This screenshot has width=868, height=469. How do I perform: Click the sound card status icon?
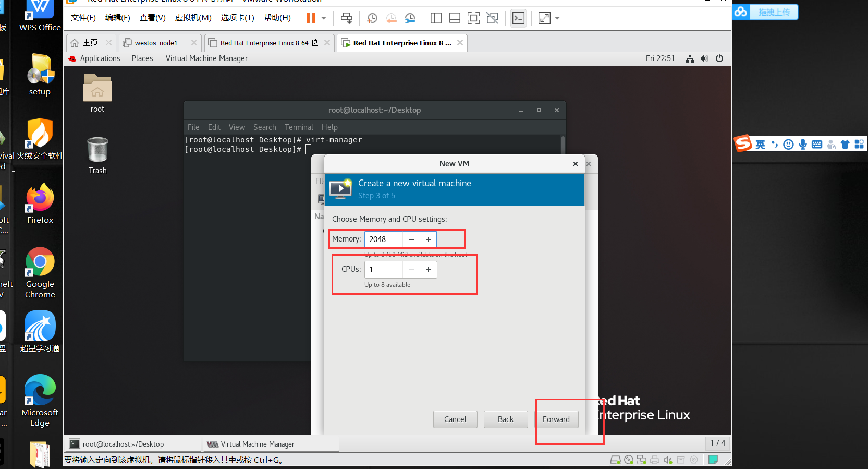[668, 460]
